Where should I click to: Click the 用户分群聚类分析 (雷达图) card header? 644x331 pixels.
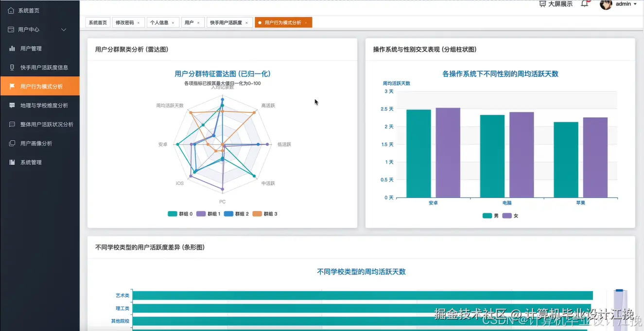point(132,49)
